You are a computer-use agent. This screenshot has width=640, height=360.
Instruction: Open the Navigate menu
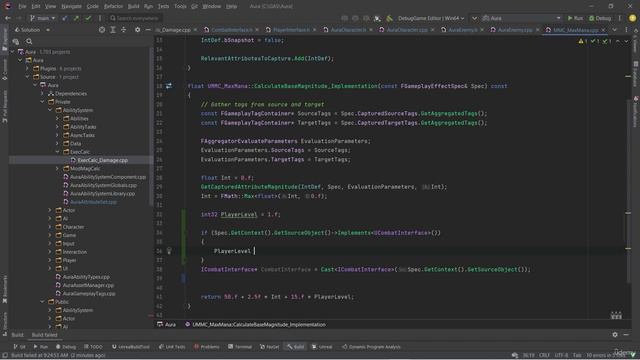71,7
